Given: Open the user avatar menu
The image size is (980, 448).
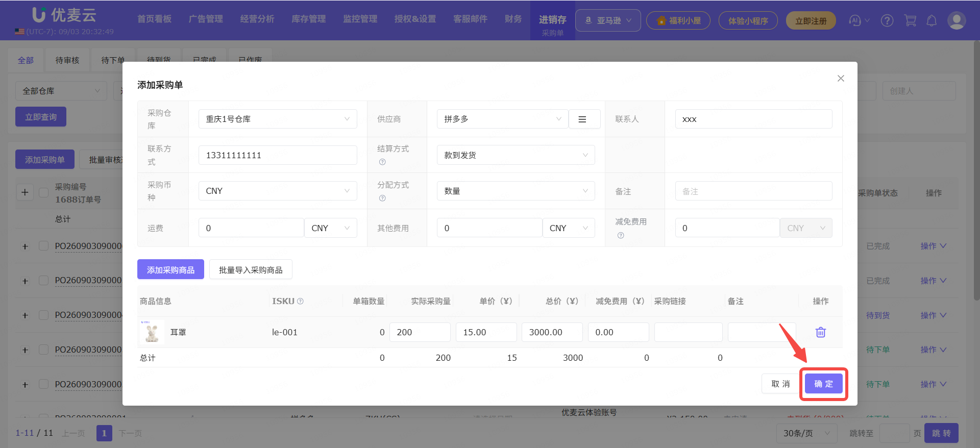Looking at the screenshot, I should click(956, 20).
